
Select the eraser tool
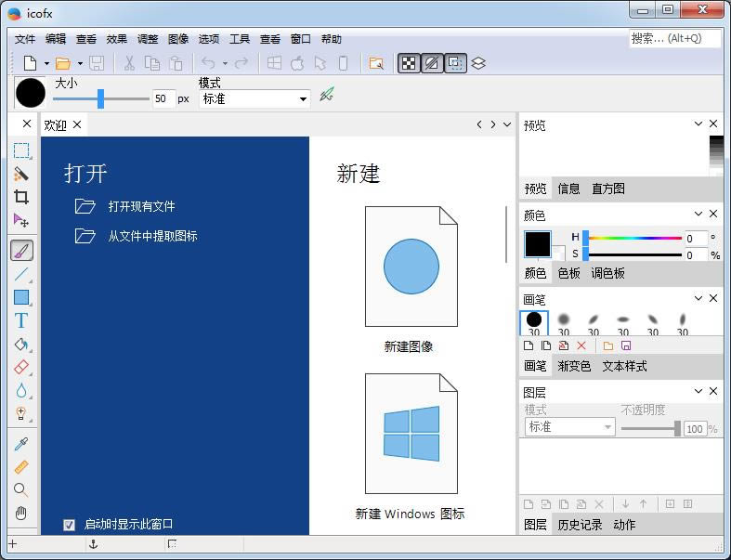tap(21, 367)
